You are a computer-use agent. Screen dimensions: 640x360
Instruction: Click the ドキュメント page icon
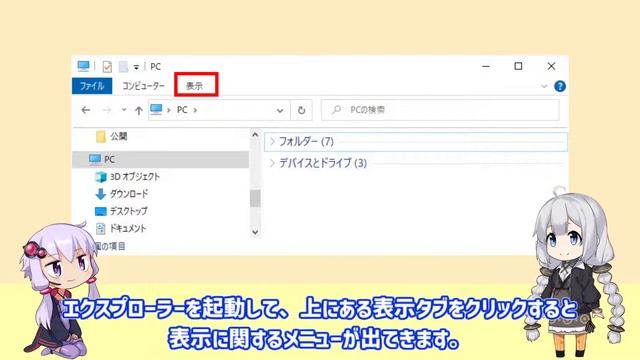(100, 229)
